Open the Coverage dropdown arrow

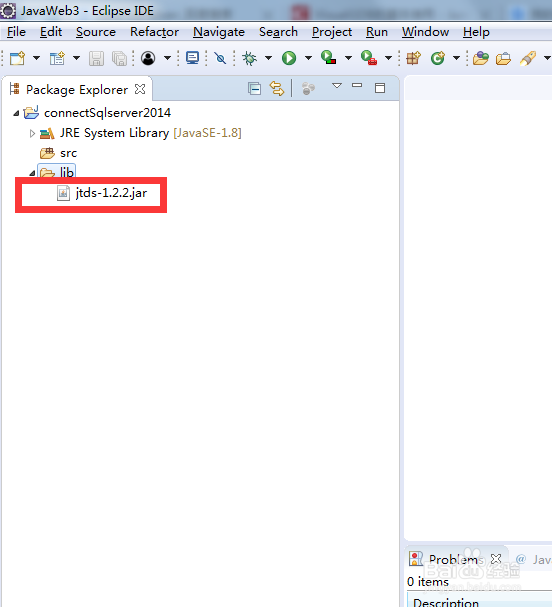coord(348,58)
